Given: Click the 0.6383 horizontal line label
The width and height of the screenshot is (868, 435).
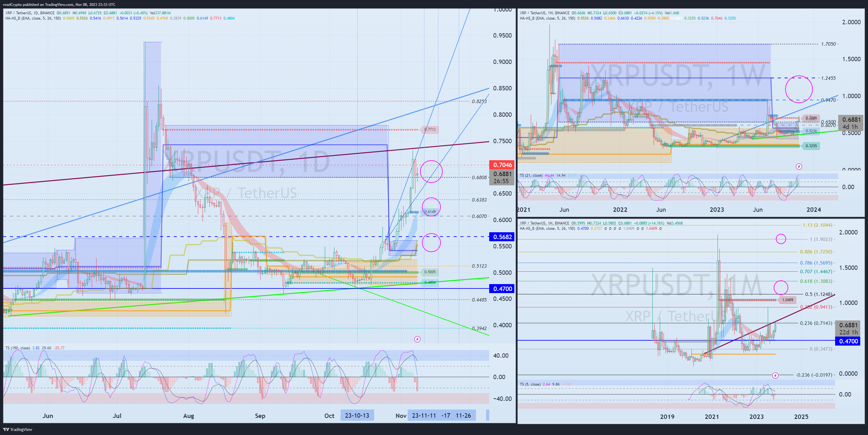Looking at the screenshot, I should (x=479, y=200).
